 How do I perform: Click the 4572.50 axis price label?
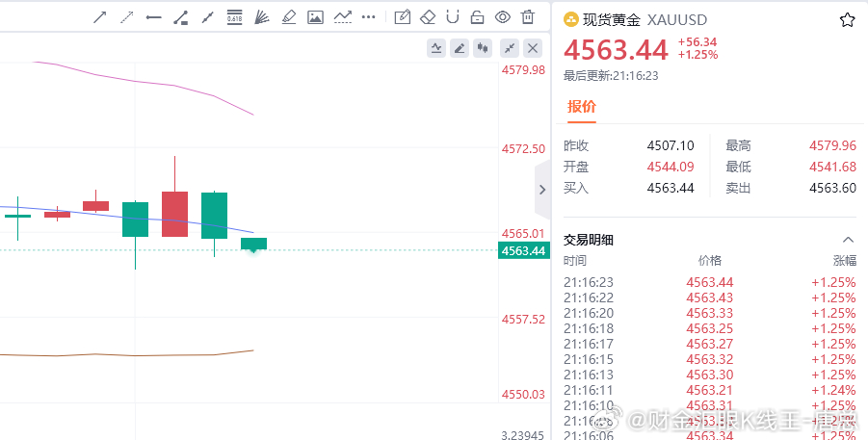(x=523, y=149)
